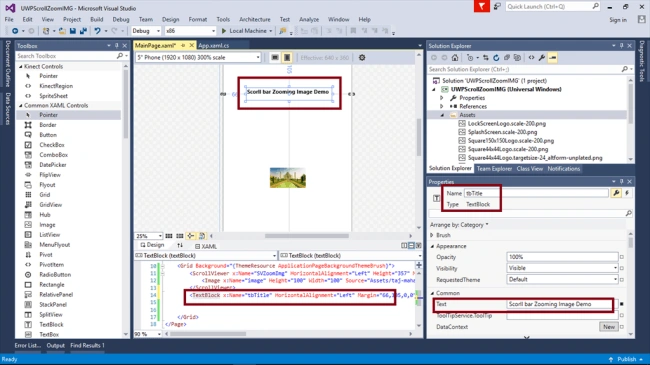Image resolution: width=650 pixels, height=365 pixels.
Task: Select the StackPanel control in Toolbox
Action: (53, 304)
